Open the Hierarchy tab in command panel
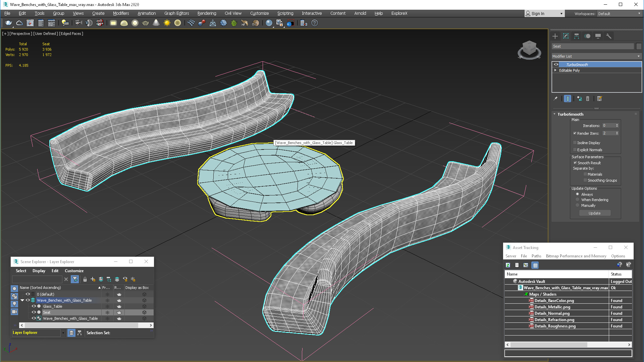644x362 pixels. [x=577, y=36]
